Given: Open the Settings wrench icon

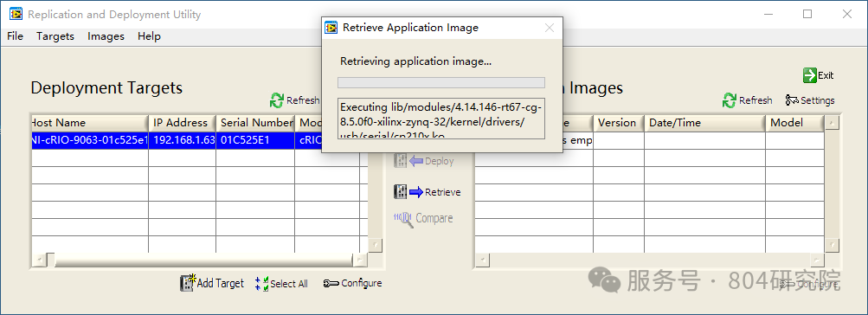Looking at the screenshot, I should point(792,100).
